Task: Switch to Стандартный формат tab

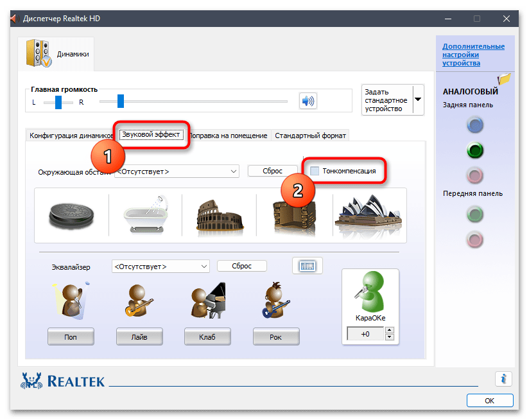Action: 310,136
